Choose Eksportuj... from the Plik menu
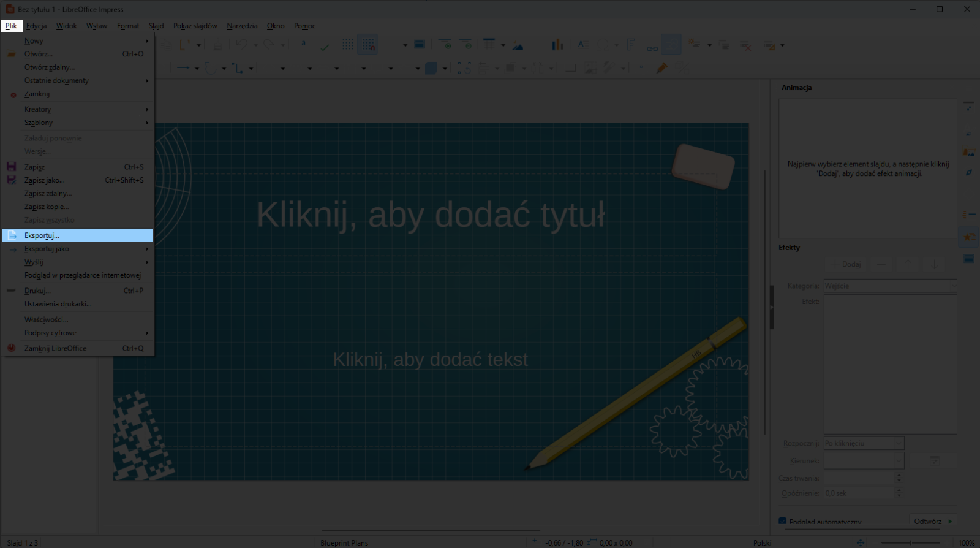This screenshot has height=548, width=980. click(x=78, y=235)
